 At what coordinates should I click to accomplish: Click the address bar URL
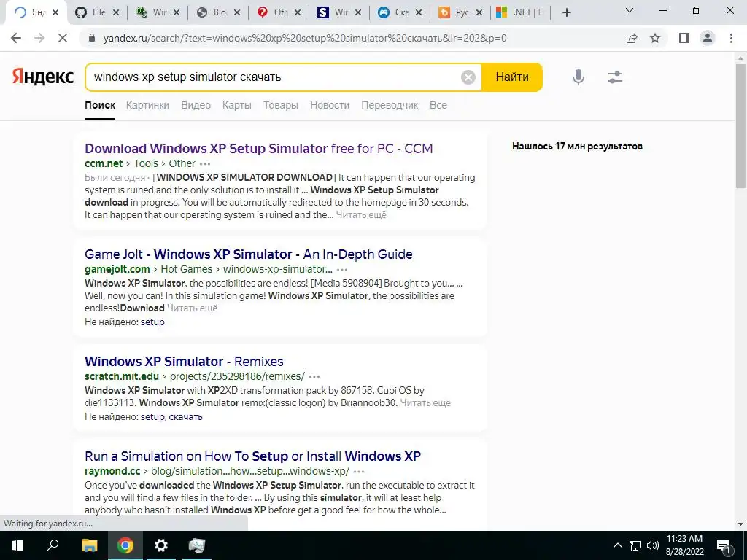click(305, 38)
